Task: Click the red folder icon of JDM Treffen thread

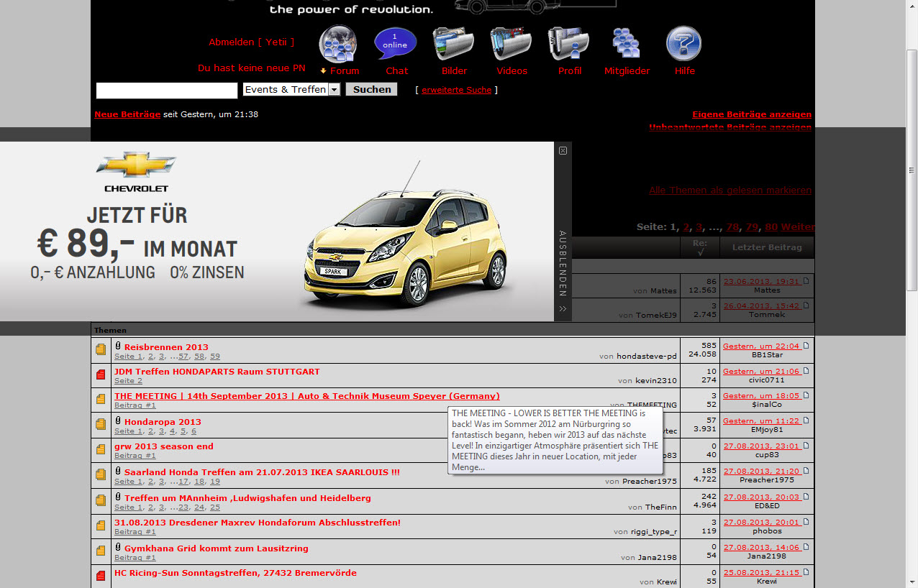Action: 101,375
